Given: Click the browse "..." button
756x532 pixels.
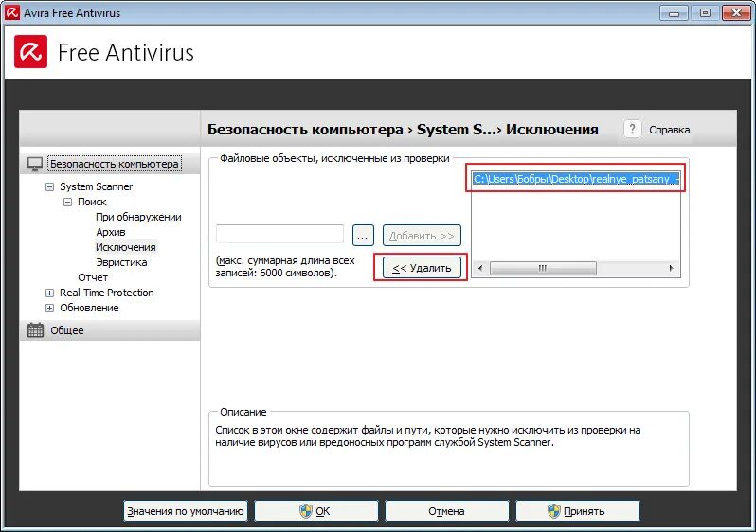Looking at the screenshot, I should 363,236.
